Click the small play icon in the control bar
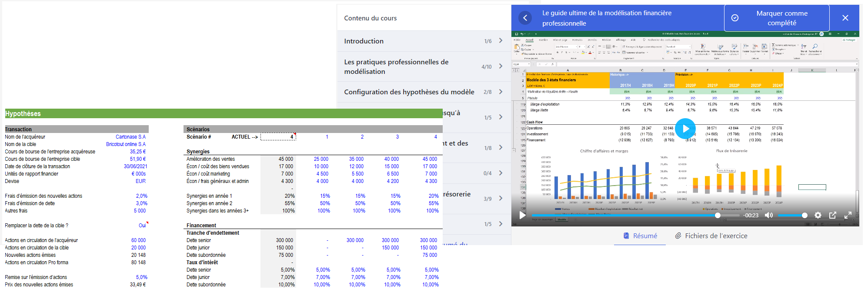The height and width of the screenshot is (299, 868). 522,215
